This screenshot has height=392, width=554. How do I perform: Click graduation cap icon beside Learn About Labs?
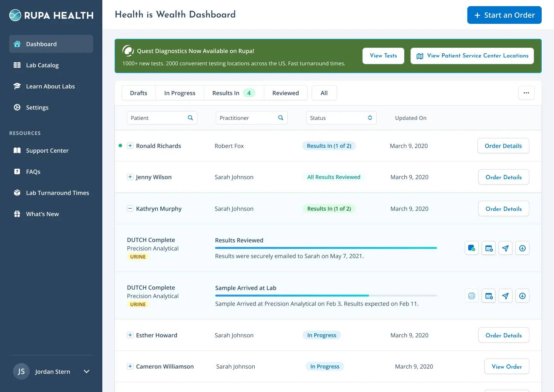[x=17, y=86]
